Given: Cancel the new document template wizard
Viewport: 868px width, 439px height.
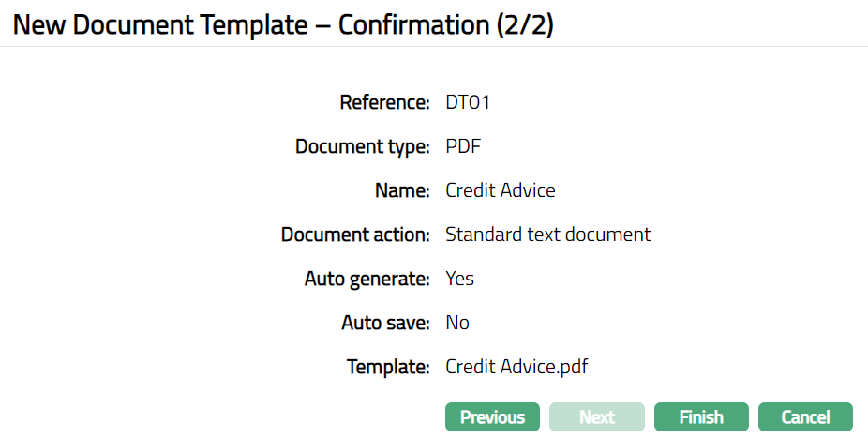Looking at the screenshot, I should click(x=805, y=416).
